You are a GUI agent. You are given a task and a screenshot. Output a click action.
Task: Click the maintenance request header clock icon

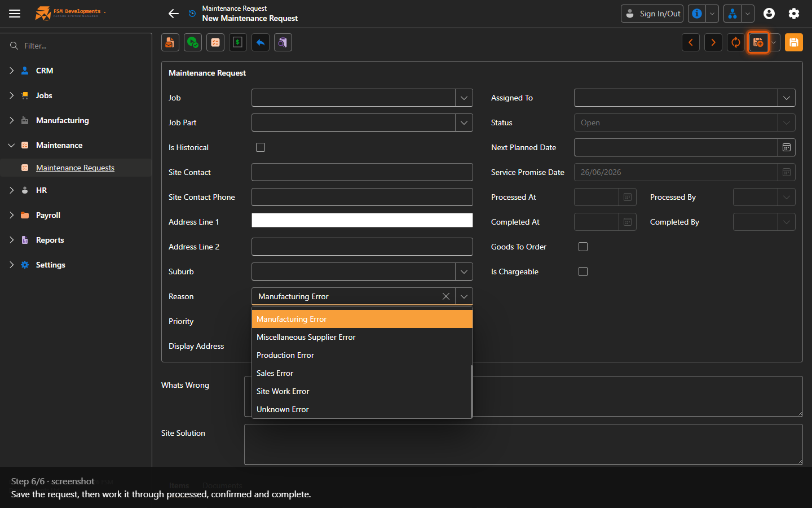click(193, 14)
